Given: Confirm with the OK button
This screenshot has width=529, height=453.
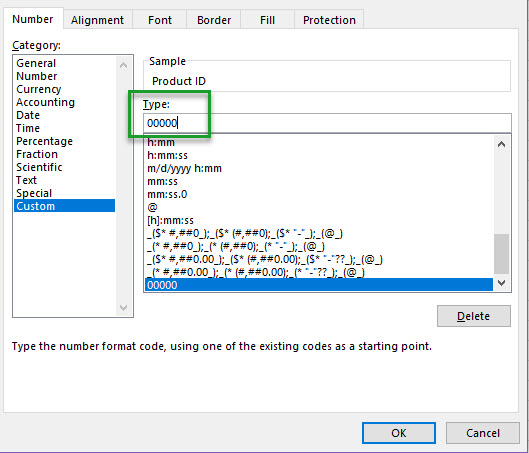Looking at the screenshot, I should pos(399,433).
